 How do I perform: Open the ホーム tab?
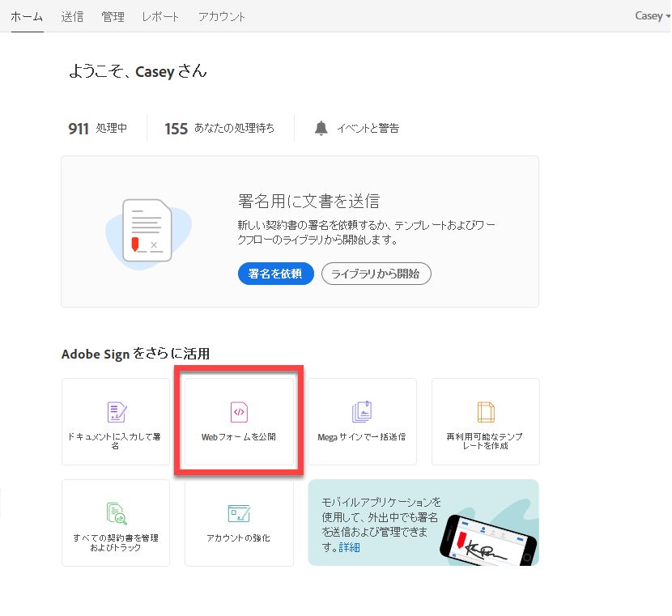tap(27, 17)
